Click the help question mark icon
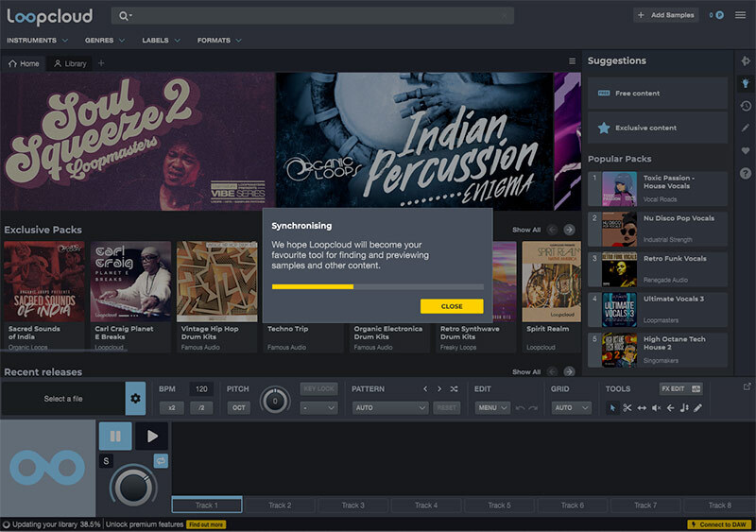Image resolution: width=756 pixels, height=532 pixels. 746,174
